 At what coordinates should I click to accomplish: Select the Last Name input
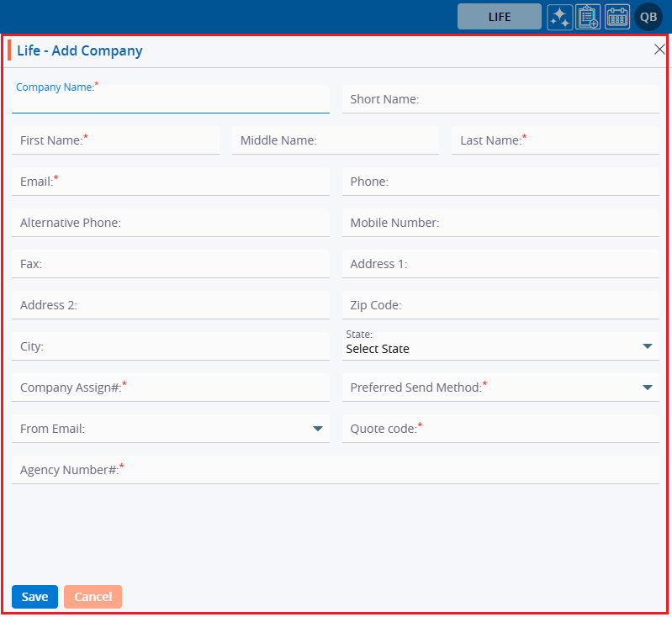coord(555,140)
